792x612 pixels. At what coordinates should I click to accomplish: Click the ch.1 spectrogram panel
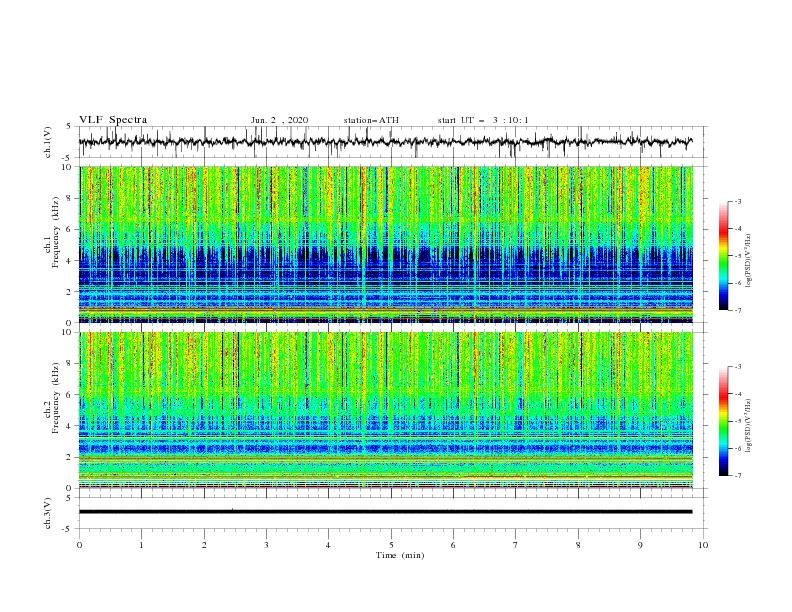click(x=385, y=244)
